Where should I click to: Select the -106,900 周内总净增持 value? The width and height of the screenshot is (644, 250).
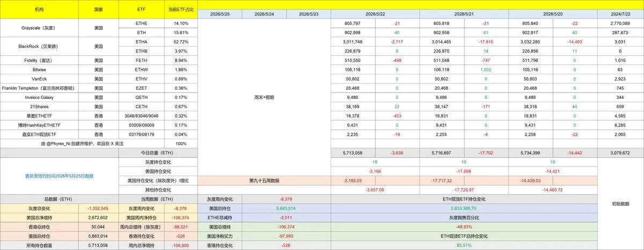click(x=181, y=245)
